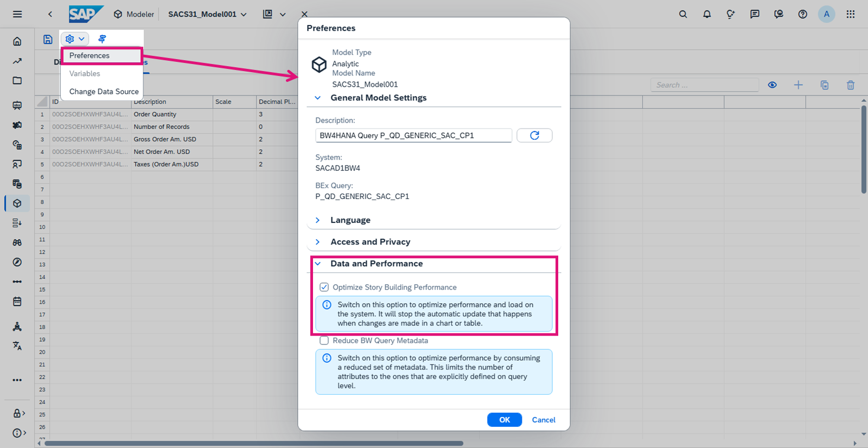Open the translation icon in the sidebar
This screenshot has width=868, height=448.
17,345
